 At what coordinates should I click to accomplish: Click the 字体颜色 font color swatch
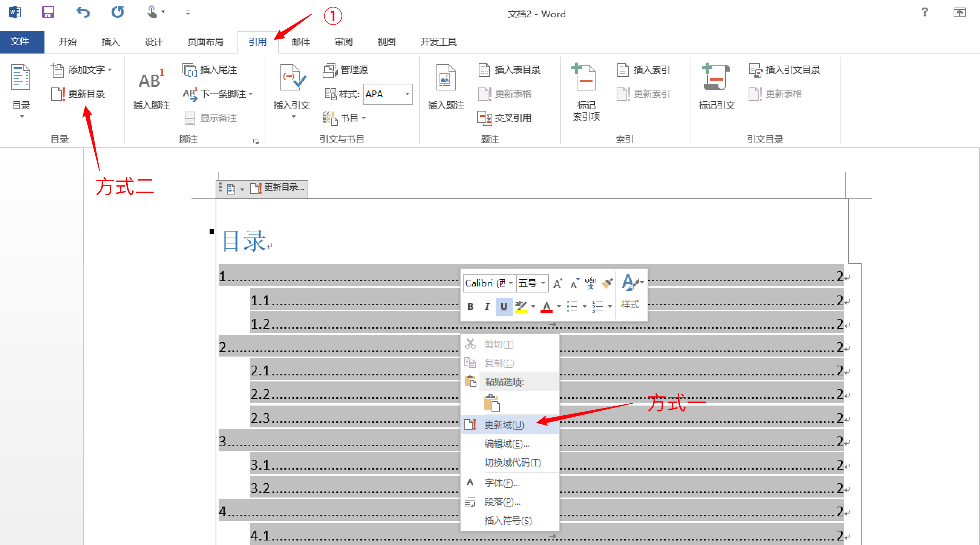tap(547, 306)
